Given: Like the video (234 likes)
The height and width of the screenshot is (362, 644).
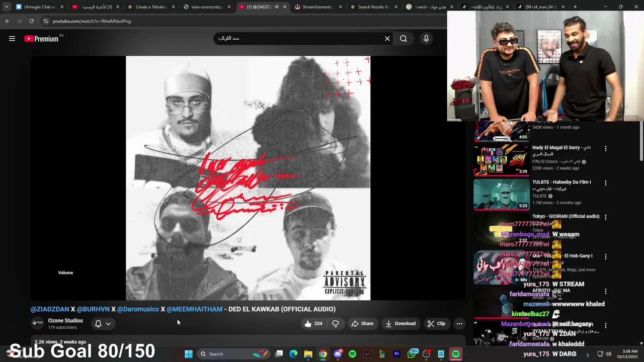Looking at the screenshot, I should 313,324.
